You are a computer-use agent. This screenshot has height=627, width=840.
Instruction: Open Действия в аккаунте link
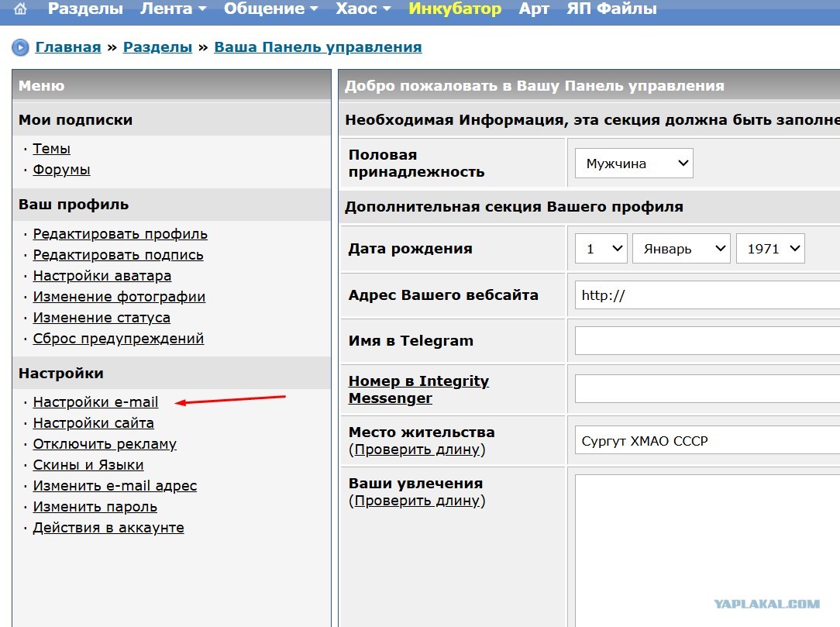point(108,527)
